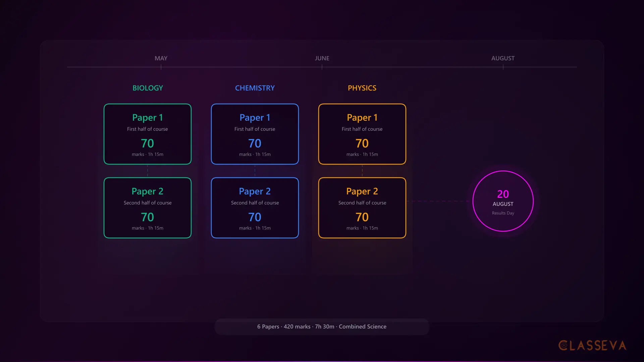Select the BIOLOGY column heading

[x=148, y=88]
